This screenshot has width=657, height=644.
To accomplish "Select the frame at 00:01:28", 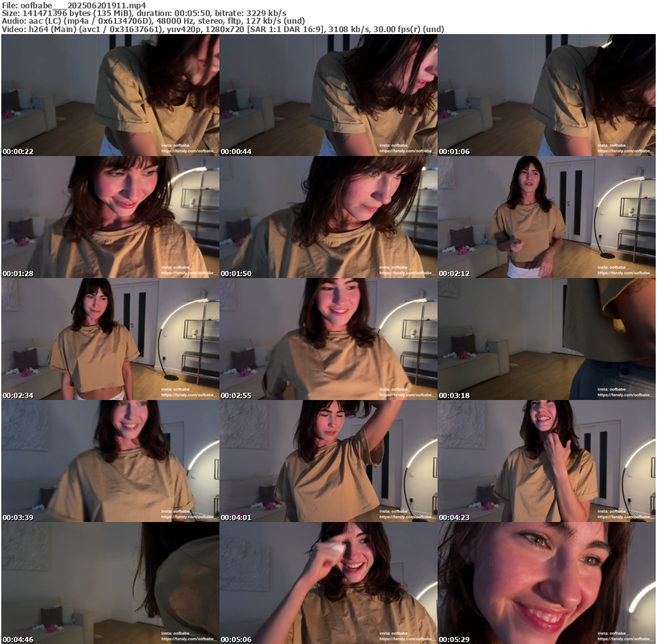I will pos(110,217).
